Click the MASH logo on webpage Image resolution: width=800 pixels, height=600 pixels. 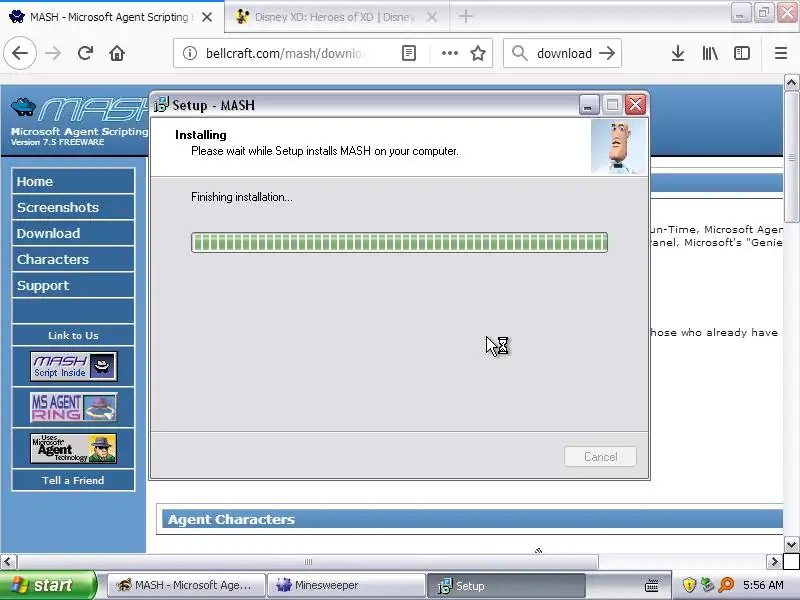(79, 108)
